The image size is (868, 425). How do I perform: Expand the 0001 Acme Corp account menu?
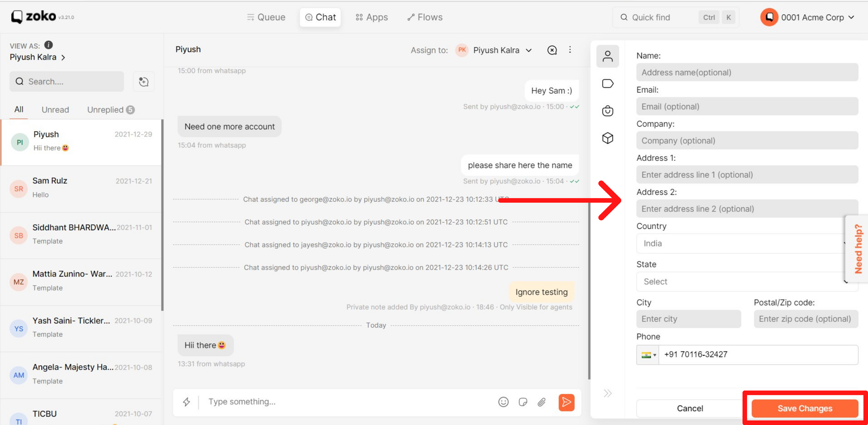[851, 17]
